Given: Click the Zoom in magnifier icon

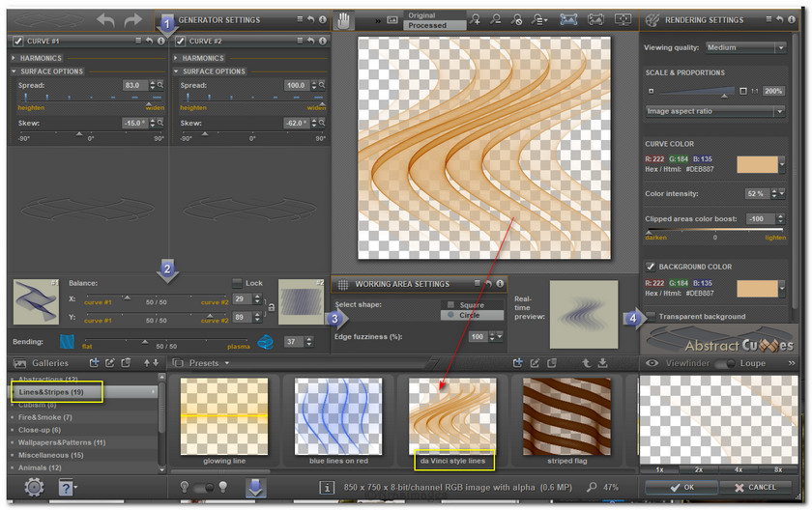Looking at the screenshot, I should (x=475, y=20).
